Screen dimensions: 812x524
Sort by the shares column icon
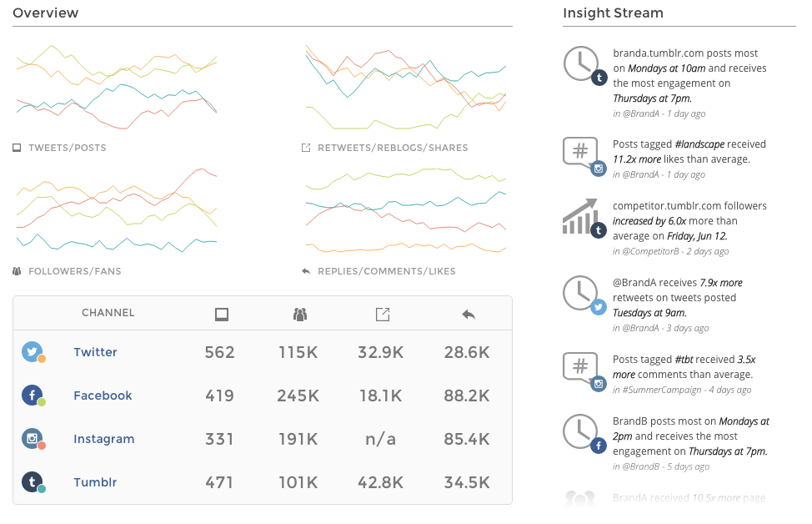(x=382, y=315)
